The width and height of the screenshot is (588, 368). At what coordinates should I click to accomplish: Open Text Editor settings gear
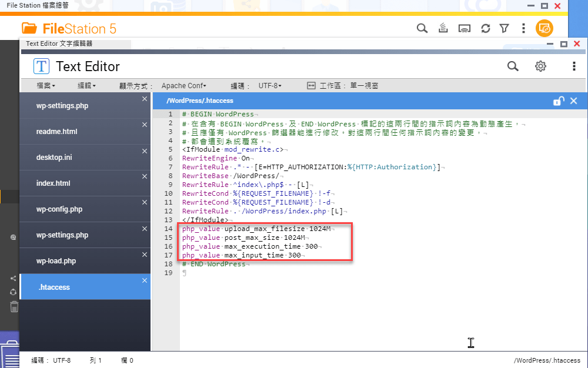(540, 66)
